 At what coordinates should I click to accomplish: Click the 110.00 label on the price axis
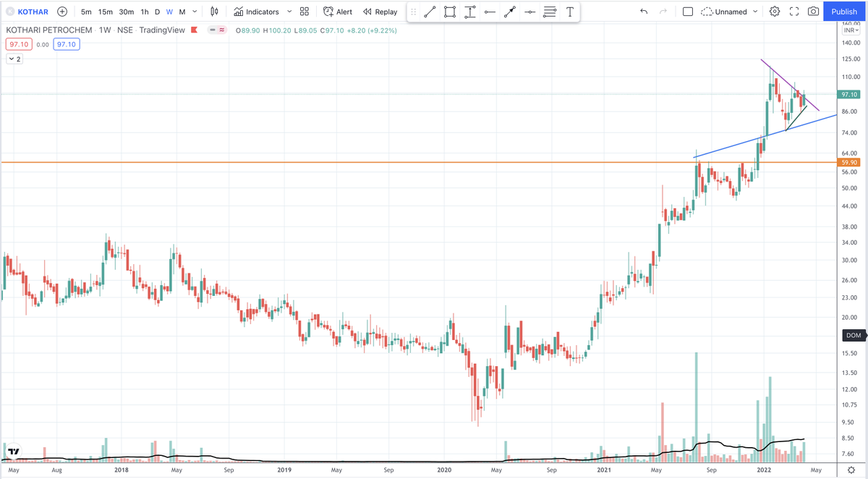coord(850,77)
